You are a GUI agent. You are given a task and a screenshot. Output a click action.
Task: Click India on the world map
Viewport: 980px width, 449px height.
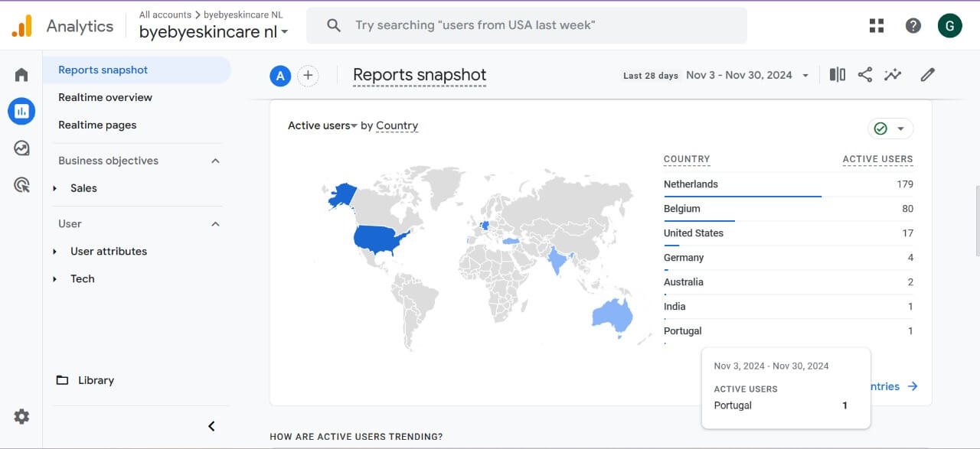[557, 262]
